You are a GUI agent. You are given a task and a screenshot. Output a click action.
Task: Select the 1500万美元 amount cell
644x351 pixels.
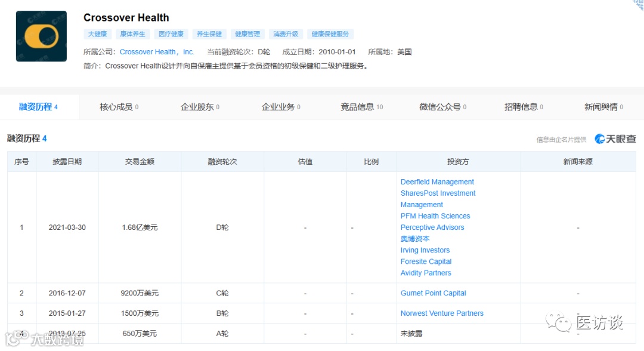(x=140, y=313)
